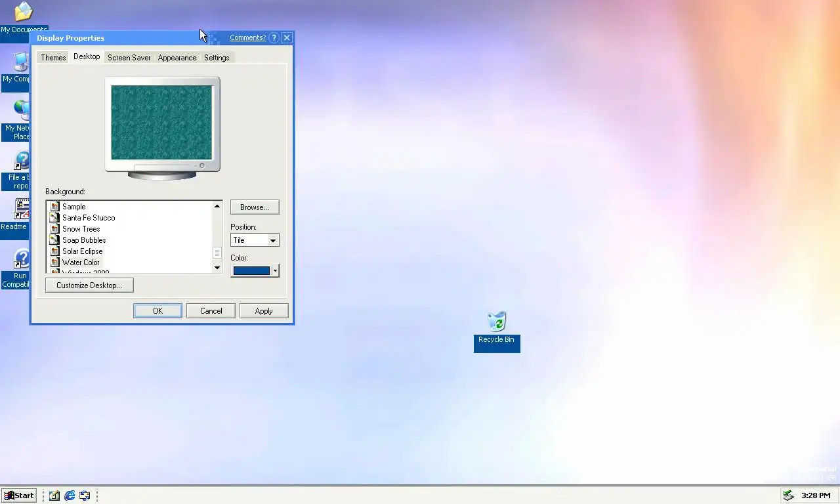This screenshot has height=504, width=840.
Task: Click the Apply button
Action: pos(264,311)
